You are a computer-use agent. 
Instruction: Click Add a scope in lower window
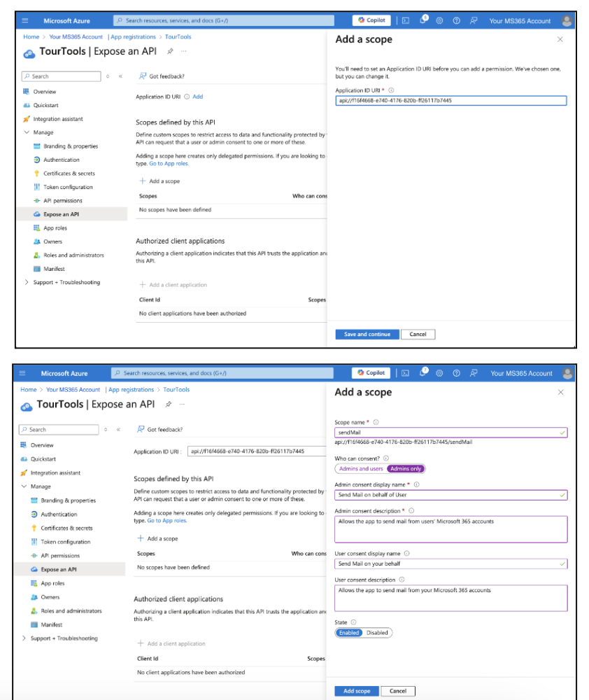pyautogui.click(x=158, y=539)
